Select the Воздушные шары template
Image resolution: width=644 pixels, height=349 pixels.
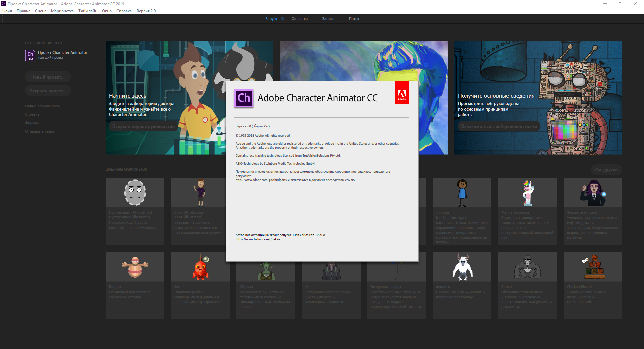396,291
